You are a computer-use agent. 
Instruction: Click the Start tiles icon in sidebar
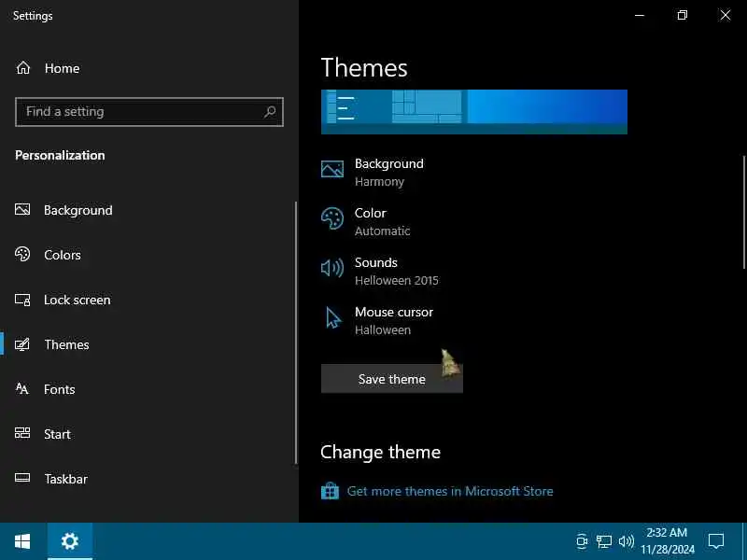pyautogui.click(x=22, y=433)
